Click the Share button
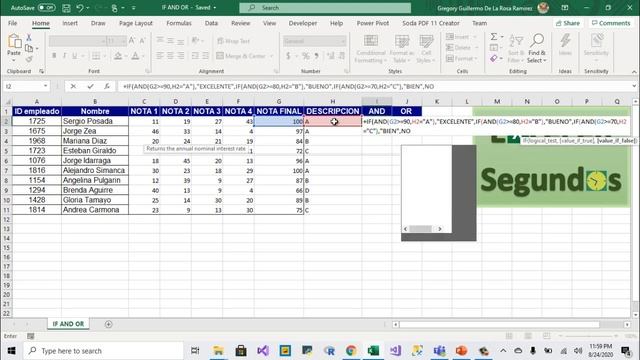Viewport: 640px width, 360px height. (x=568, y=23)
